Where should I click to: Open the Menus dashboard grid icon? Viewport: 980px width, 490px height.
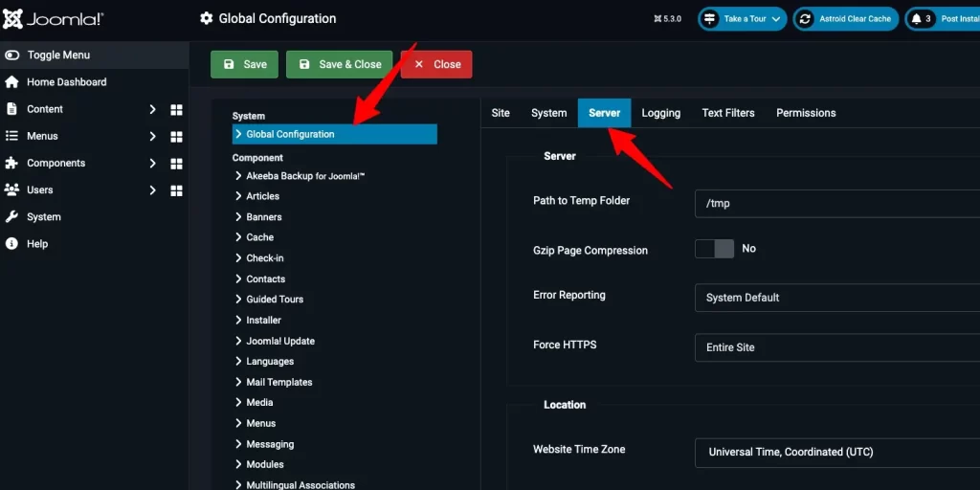coord(176,137)
